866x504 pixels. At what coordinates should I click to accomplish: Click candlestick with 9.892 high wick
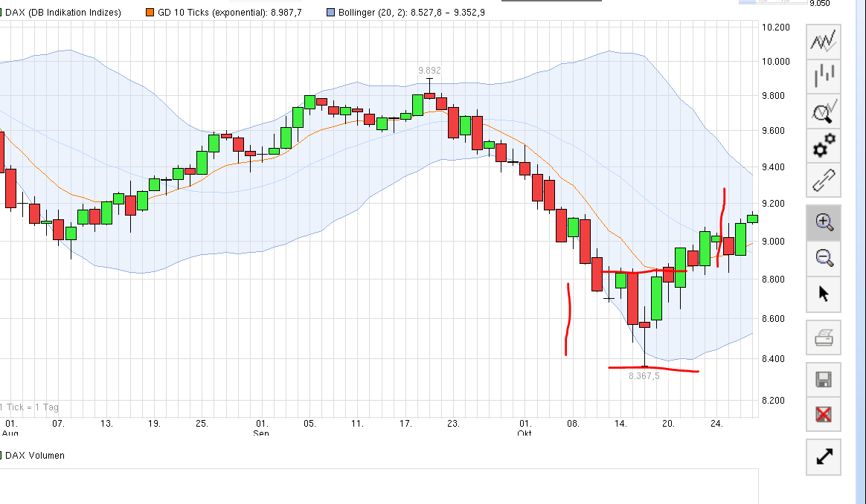[x=430, y=95]
